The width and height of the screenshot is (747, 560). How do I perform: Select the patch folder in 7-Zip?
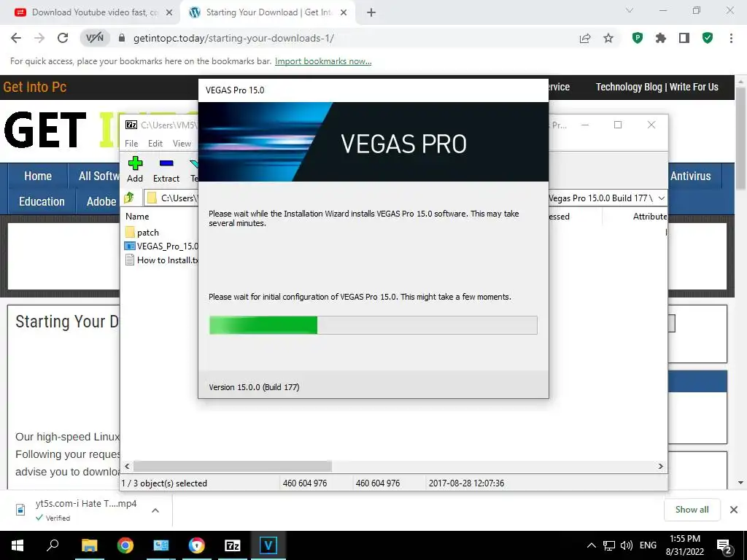(142, 233)
